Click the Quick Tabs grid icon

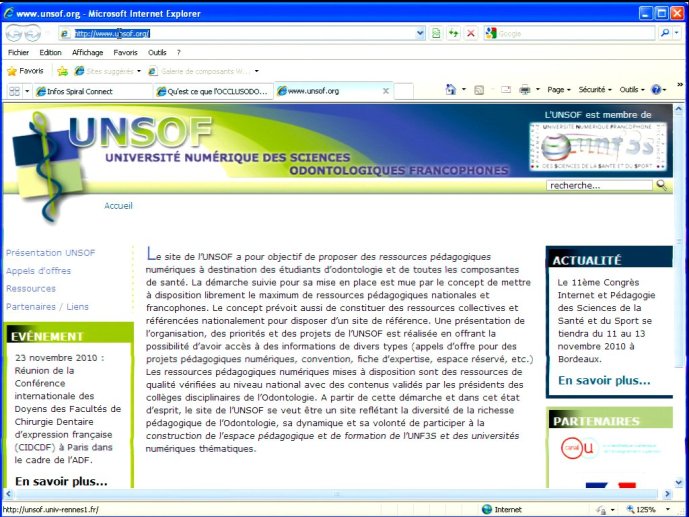[x=15, y=91]
